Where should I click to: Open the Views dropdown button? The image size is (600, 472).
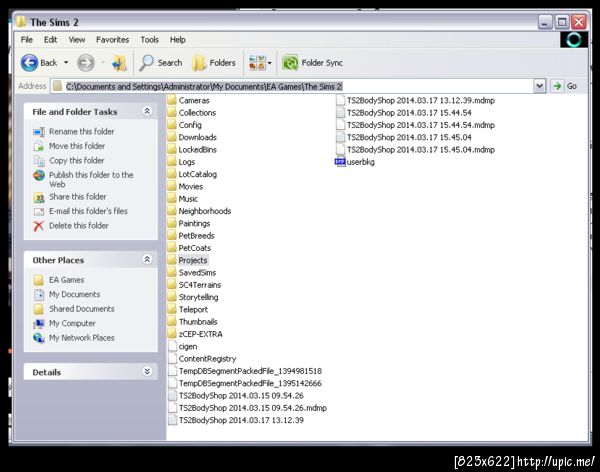point(260,63)
